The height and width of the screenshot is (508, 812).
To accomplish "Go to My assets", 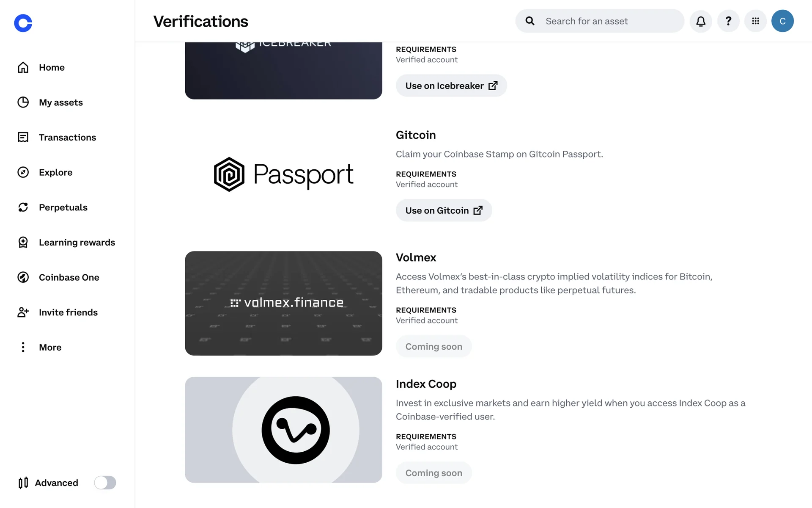I will click(x=60, y=102).
